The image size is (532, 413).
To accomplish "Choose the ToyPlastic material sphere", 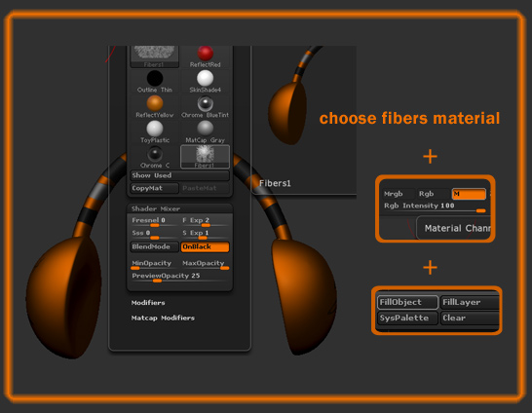I will (154, 131).
